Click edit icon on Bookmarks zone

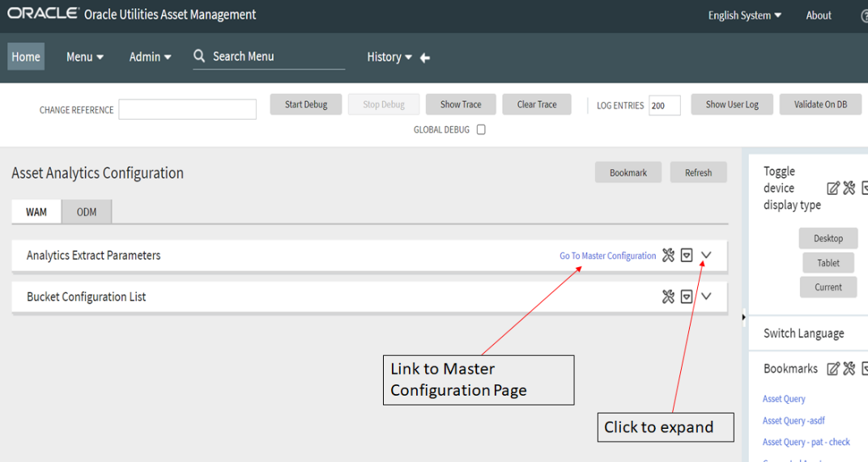coord(833,368)
